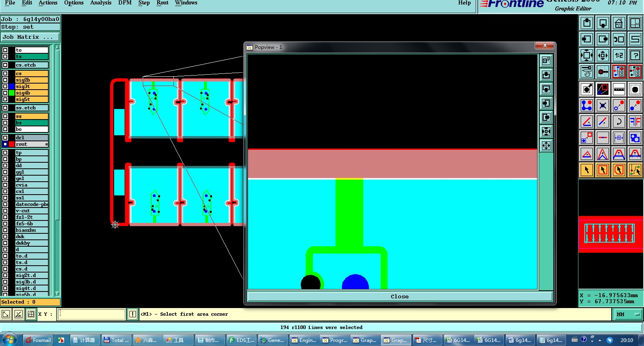Open Foxmail in the taskbar
The image size is (644, 346).
tap(38, 340)
